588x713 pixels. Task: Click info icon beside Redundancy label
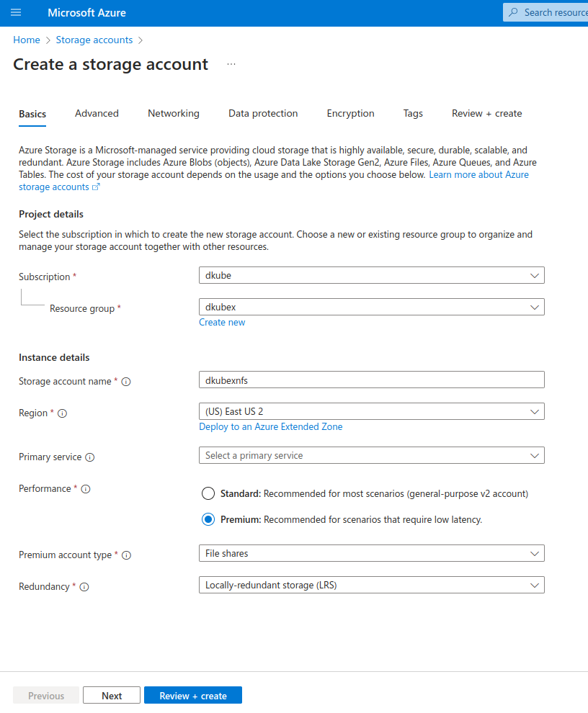(x=84, y=587)
